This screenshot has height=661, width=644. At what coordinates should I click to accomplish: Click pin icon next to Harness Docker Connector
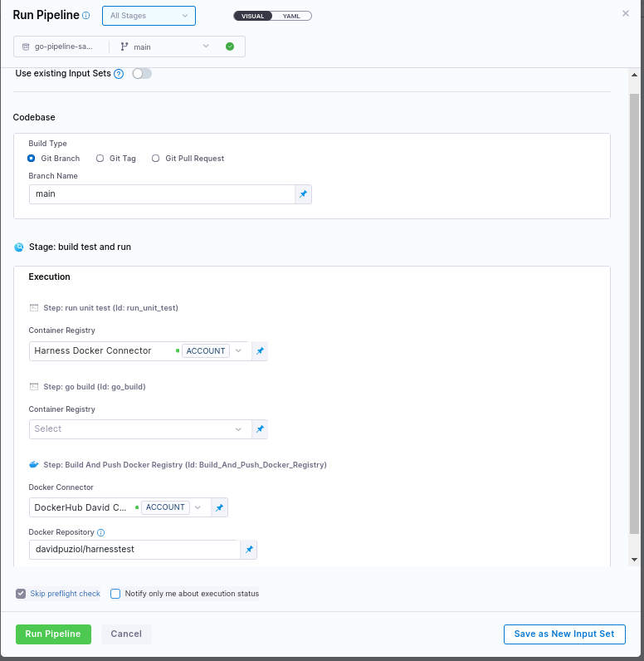click(x=260, y=351)
